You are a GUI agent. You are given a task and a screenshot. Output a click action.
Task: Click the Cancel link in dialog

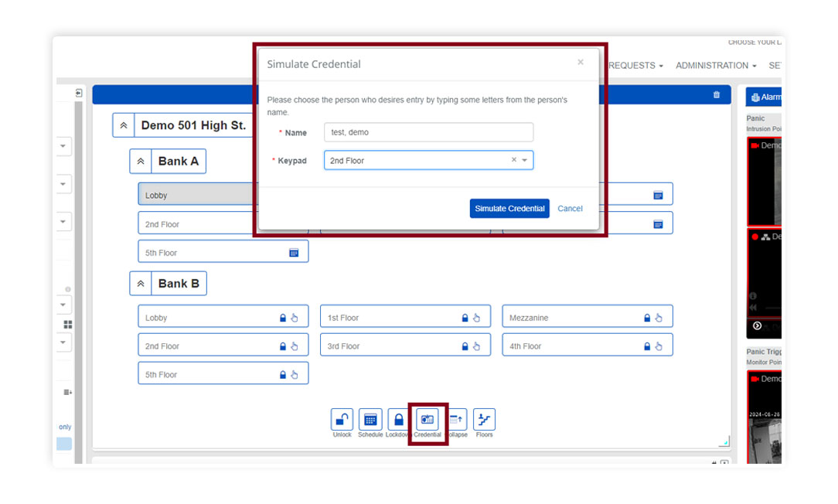click(570, 209)
